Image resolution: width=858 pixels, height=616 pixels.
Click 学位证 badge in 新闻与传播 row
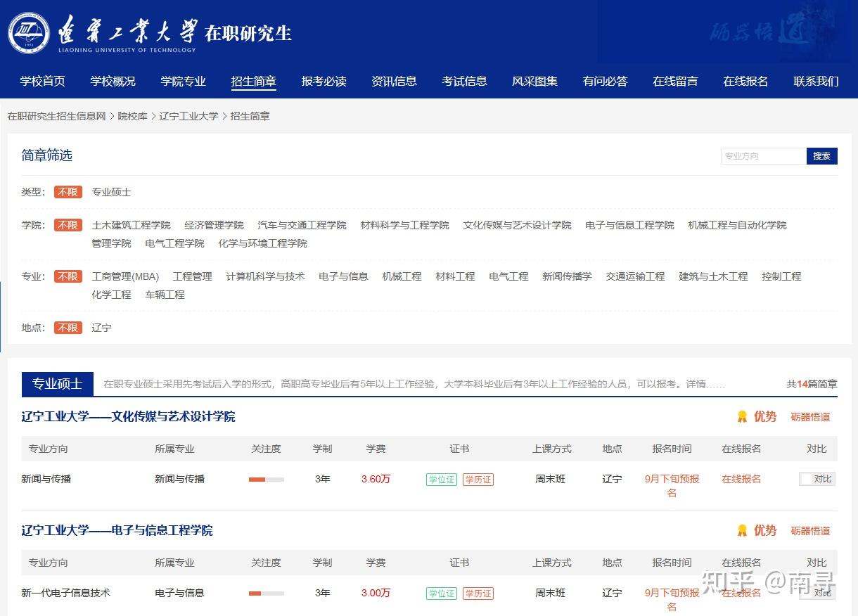coord(442,480)
